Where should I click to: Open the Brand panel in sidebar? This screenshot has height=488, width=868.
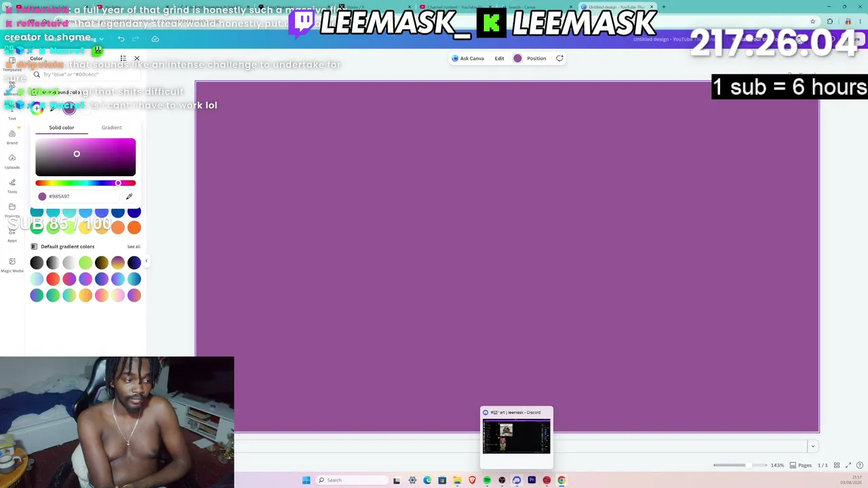[12, 137]
